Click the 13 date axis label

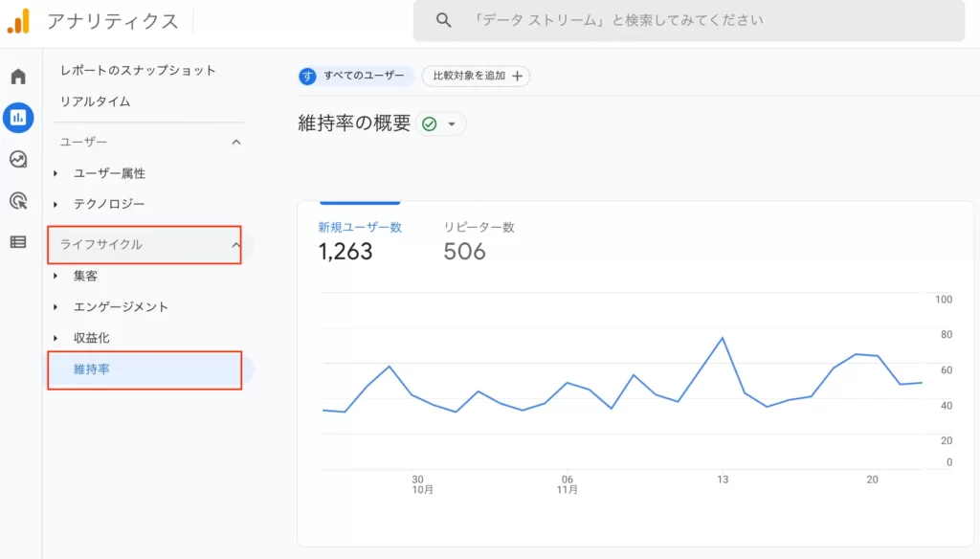click(723, 480)
